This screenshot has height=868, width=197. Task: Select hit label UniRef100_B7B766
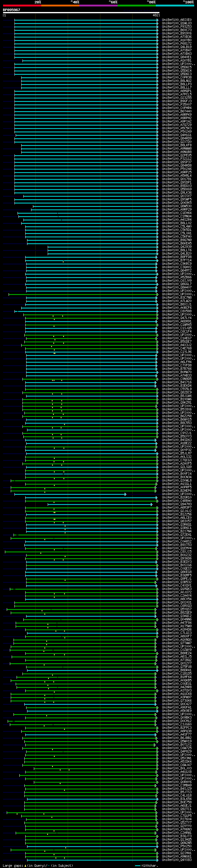176,369
